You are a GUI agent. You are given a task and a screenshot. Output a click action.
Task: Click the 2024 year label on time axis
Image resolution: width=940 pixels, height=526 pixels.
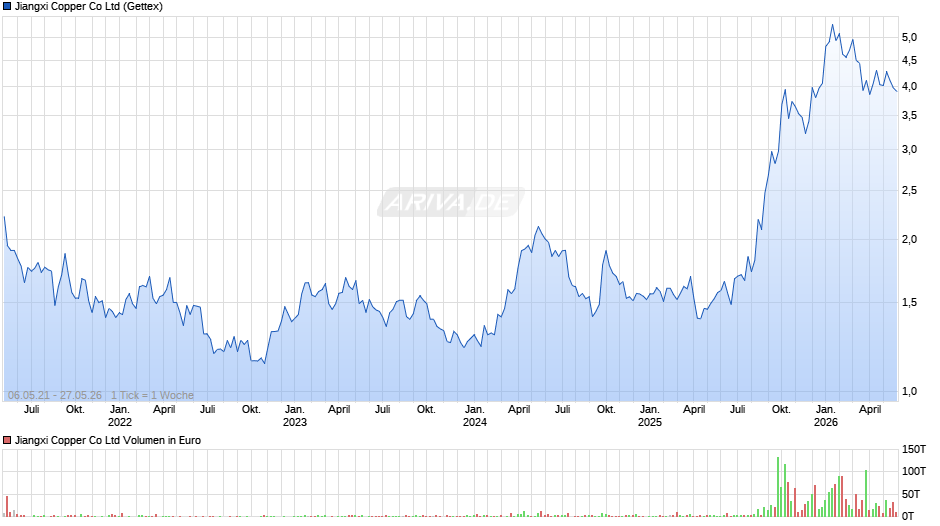(x=475, y=422)
